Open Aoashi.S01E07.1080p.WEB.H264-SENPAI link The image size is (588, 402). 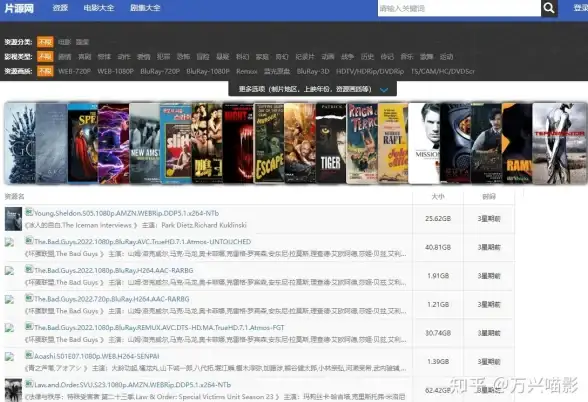(x=97, y=356)
